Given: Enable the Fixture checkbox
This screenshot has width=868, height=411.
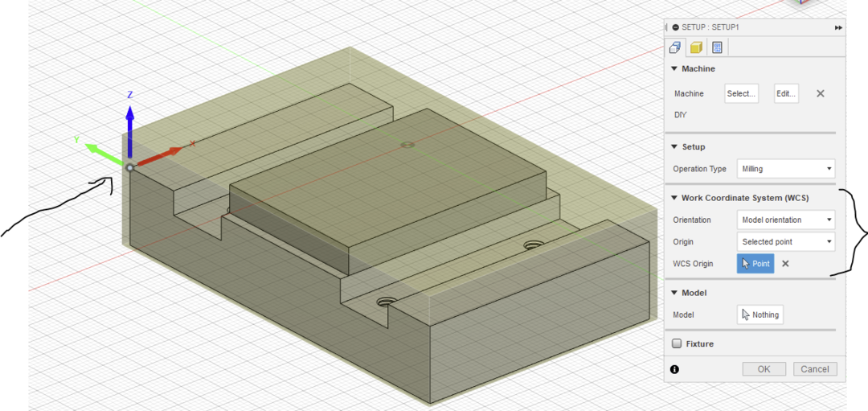Looking at the screenshot, I should point(677,343).
